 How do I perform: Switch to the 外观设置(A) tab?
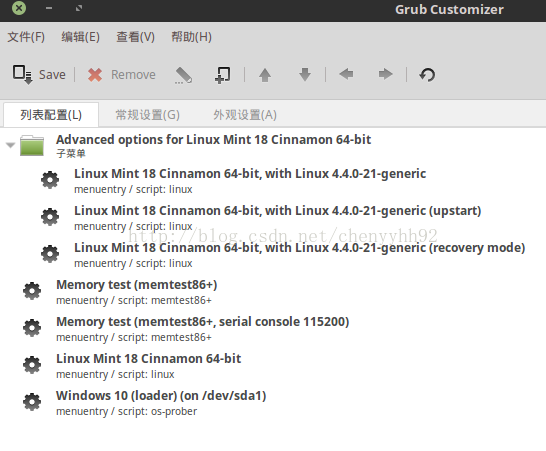[x=245, y=115]
